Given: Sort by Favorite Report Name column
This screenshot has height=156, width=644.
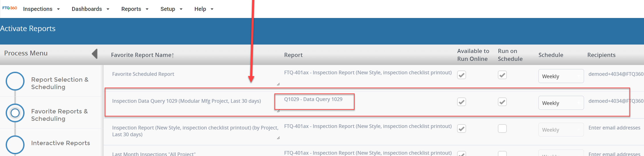Looking at the screenshot, I should click(x=142, y=55).
